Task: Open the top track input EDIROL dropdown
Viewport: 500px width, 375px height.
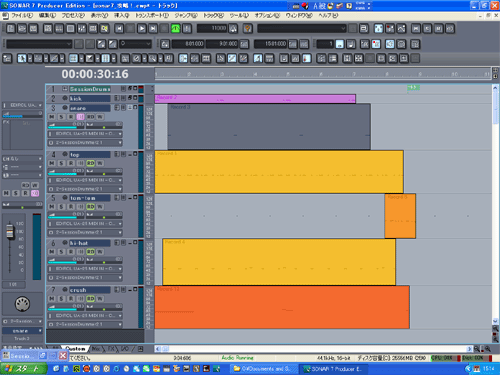Action: point(85,180)
